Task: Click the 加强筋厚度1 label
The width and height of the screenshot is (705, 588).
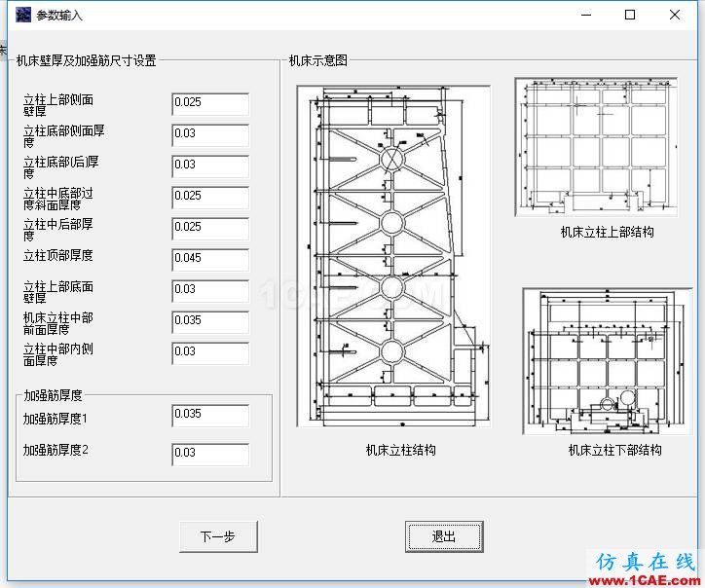Action: (x=56, y=419)
